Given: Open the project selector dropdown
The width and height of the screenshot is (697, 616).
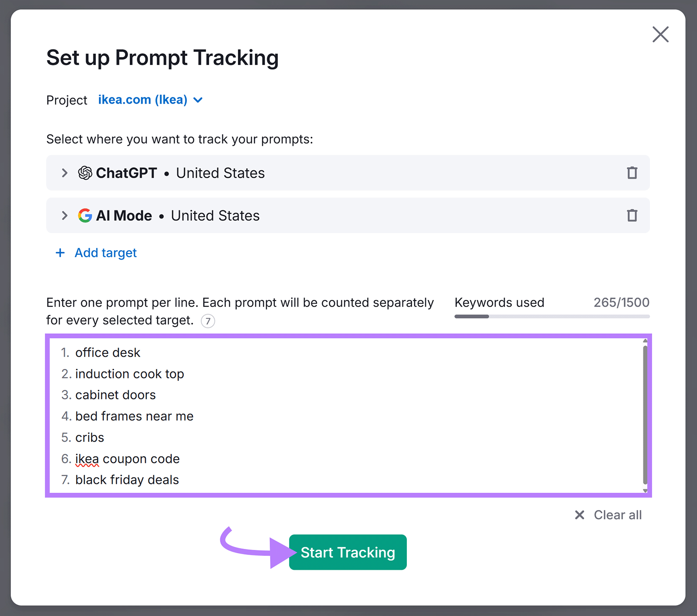Looking at the screenshot, I should click(197, 100).
